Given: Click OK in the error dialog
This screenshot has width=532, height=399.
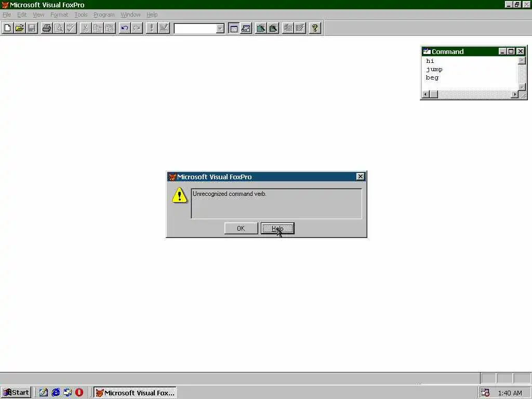Looking at the screenshot, I should pos(241,229).
